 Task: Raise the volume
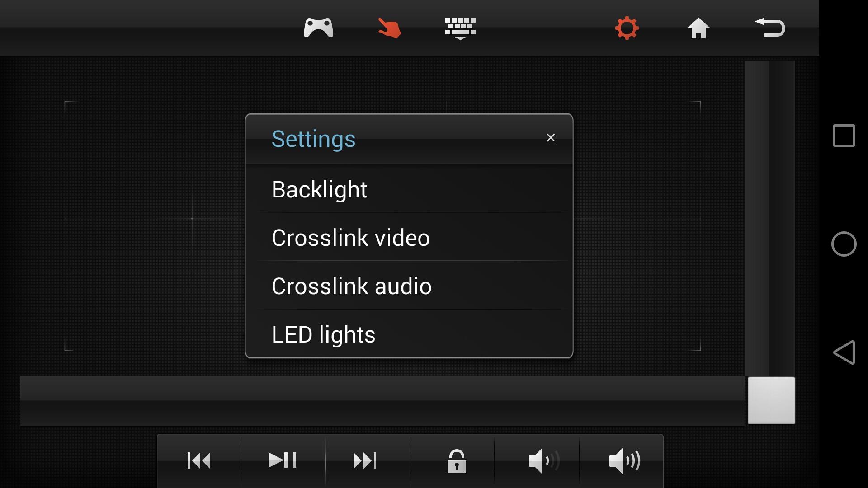[624, 461]
